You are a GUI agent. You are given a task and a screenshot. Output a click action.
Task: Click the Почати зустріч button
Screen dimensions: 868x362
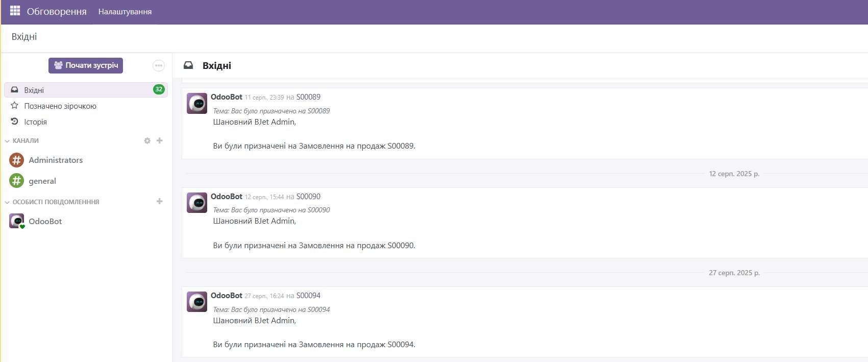[86, 65]
